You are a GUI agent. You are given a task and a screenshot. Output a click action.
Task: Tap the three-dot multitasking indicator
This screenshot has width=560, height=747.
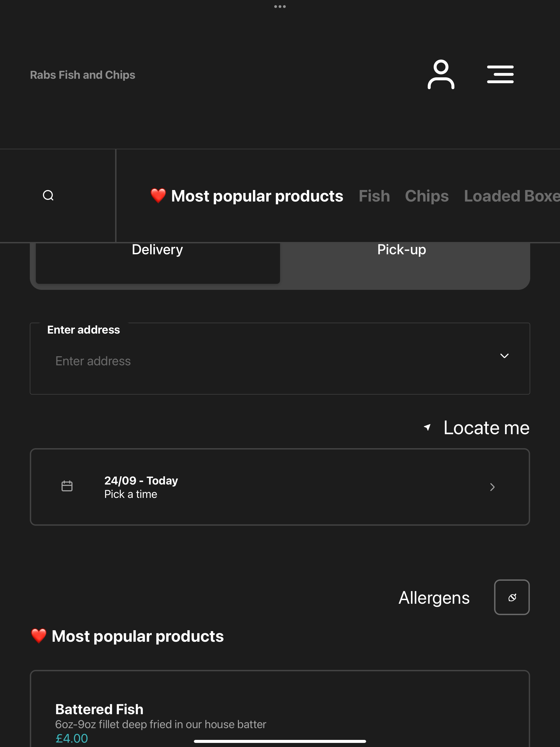pyautogui.click(x=280, y=6)
